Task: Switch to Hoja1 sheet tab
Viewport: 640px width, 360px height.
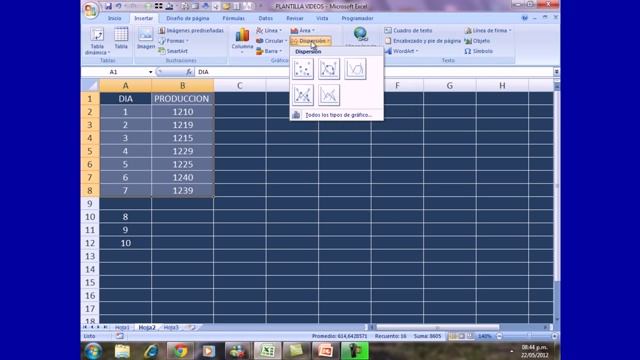Action: (x=122, y=327)
